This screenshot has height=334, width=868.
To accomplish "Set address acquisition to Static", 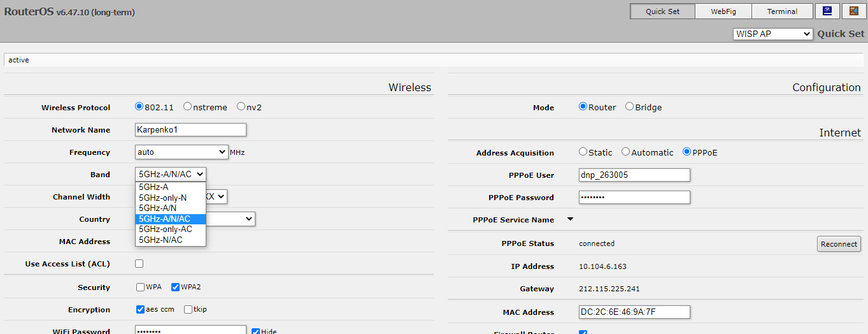I will point(583,152).
